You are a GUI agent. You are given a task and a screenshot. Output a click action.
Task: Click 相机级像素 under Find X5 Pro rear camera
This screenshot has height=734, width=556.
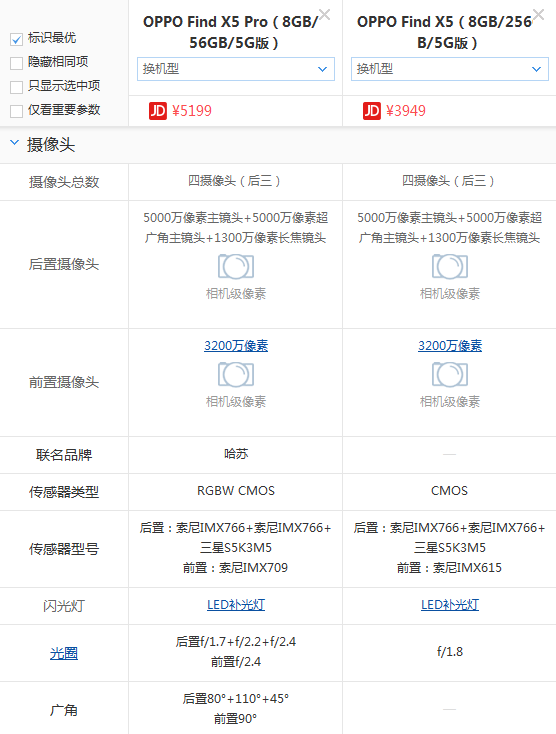pos(236,294)
